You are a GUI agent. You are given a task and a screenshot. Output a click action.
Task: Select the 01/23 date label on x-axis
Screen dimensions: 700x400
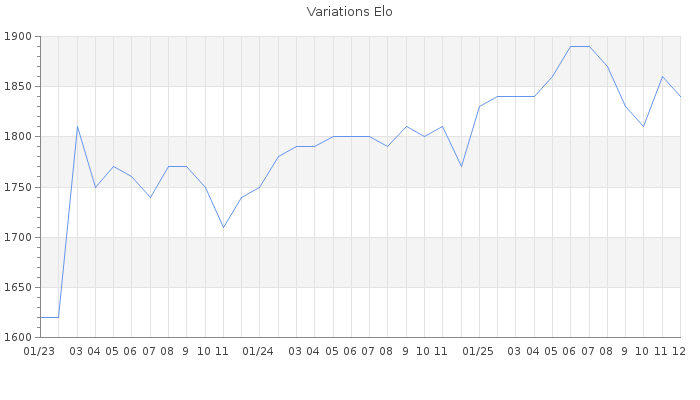click(x=40, y=351)
